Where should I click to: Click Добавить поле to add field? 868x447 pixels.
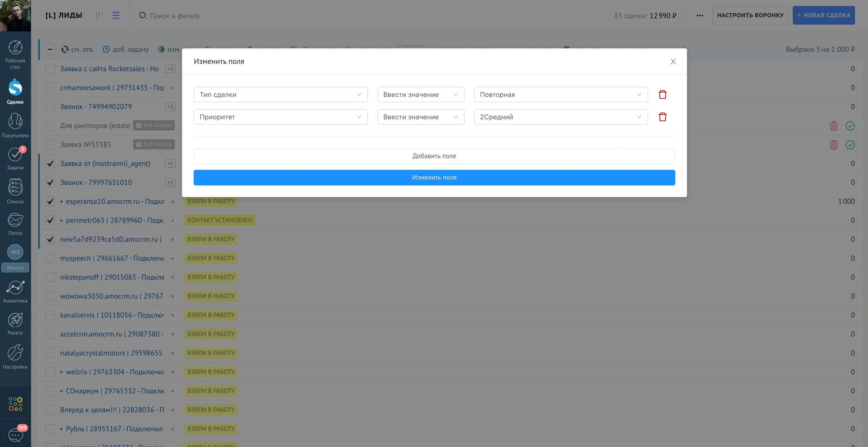tap(434, 156)
